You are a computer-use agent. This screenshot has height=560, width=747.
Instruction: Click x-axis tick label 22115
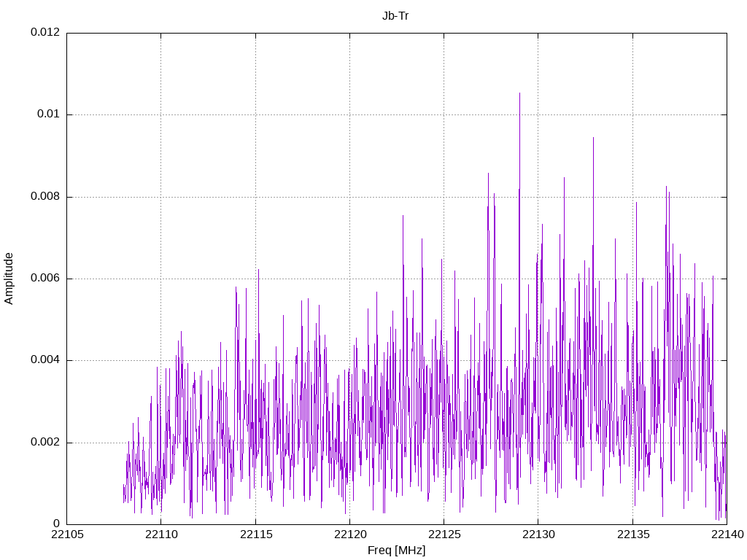pyautogui.click(x=255, y=534)
